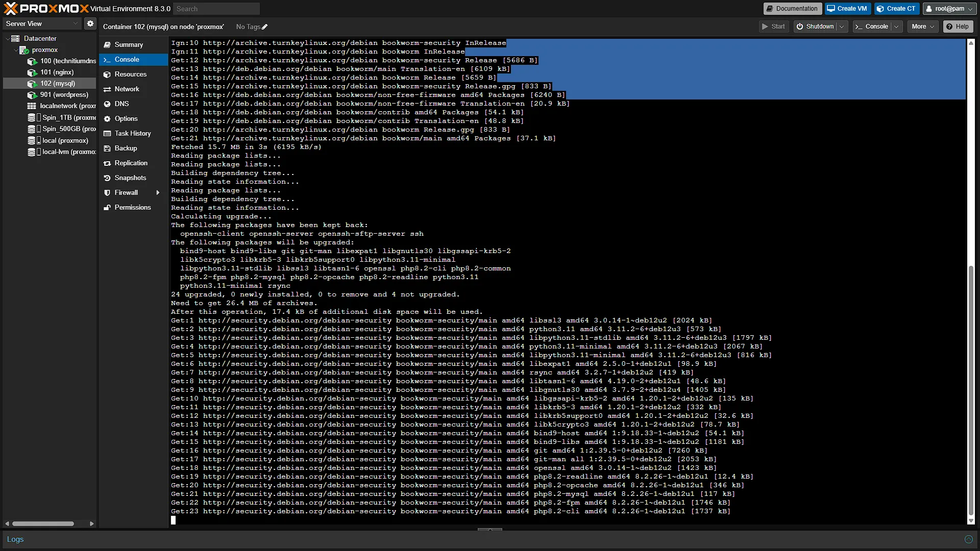This screenshot has width=980, height=551.
Task: Open the Server View settings gear
Action: tap(90, 23)
